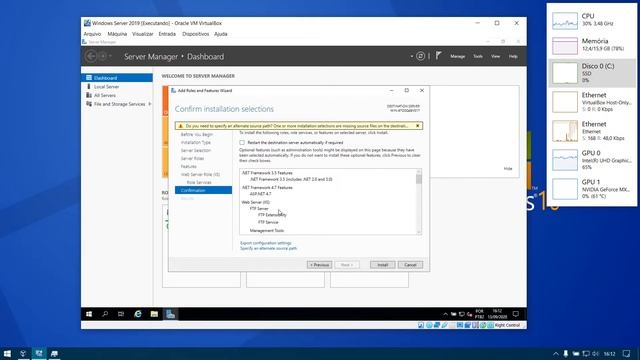Click the guest taskbar search magnifier
The width and height of the screenshot is (640, 360).
(x=105, y=314)
